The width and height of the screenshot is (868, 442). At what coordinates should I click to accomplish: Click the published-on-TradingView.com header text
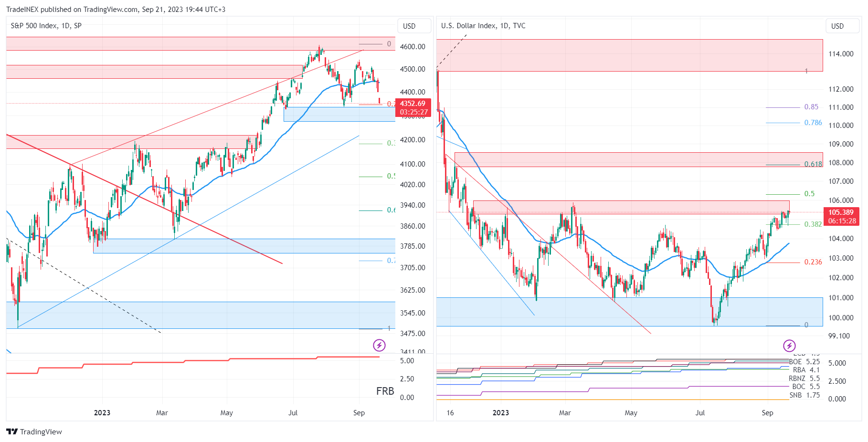click(x=116, y=9)
